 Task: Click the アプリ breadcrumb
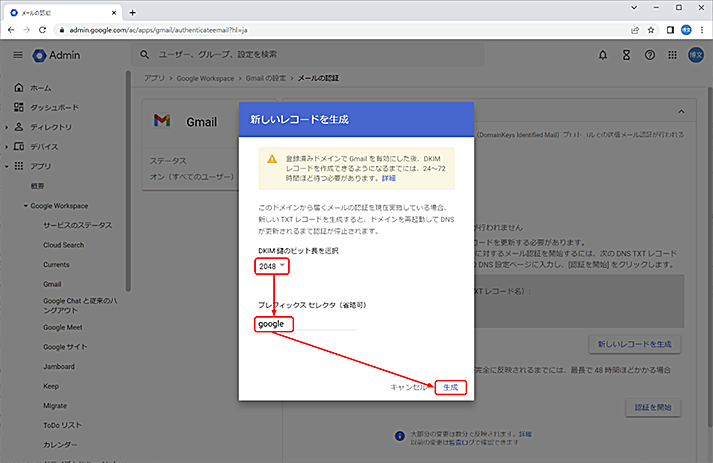pyautogui.click(x=155, y=78)
